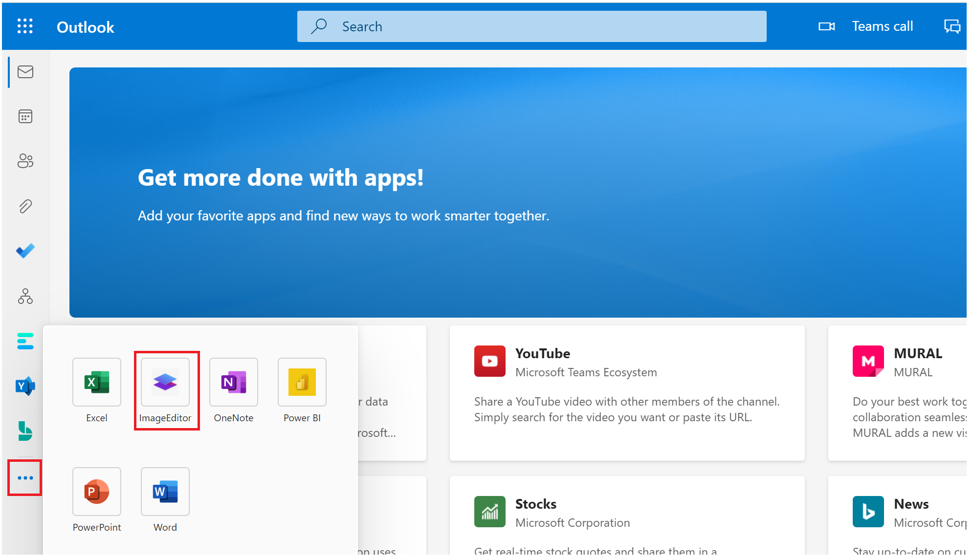Open the MURAL app card title

click(918, 353)
